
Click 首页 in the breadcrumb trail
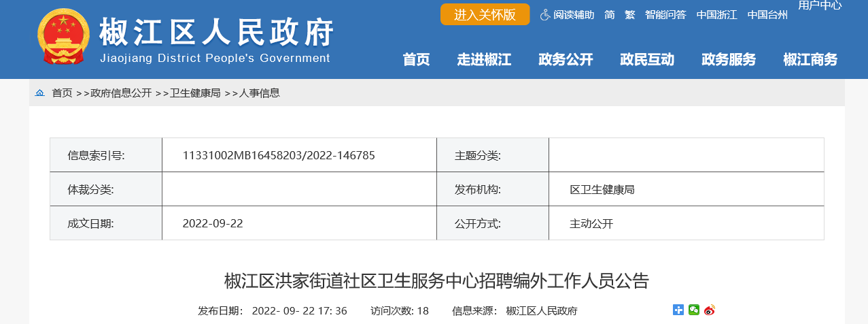coord(62,93)
